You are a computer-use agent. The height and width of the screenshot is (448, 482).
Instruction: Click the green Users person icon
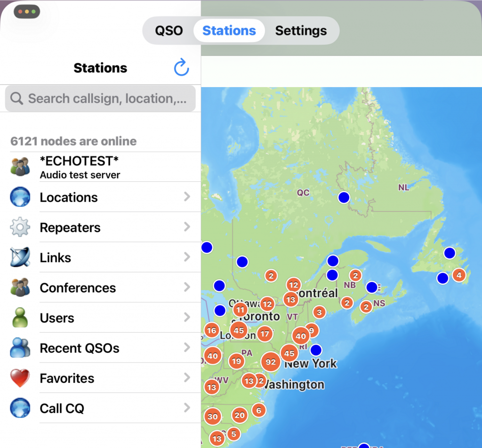[x=20, y=318]
